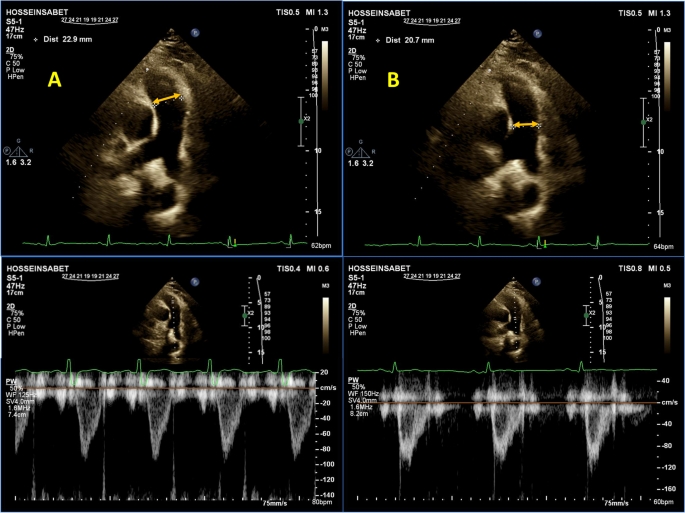Click the blue P icon in panel B
Screen dimensions: 685x513
click(x=537, y=33)
